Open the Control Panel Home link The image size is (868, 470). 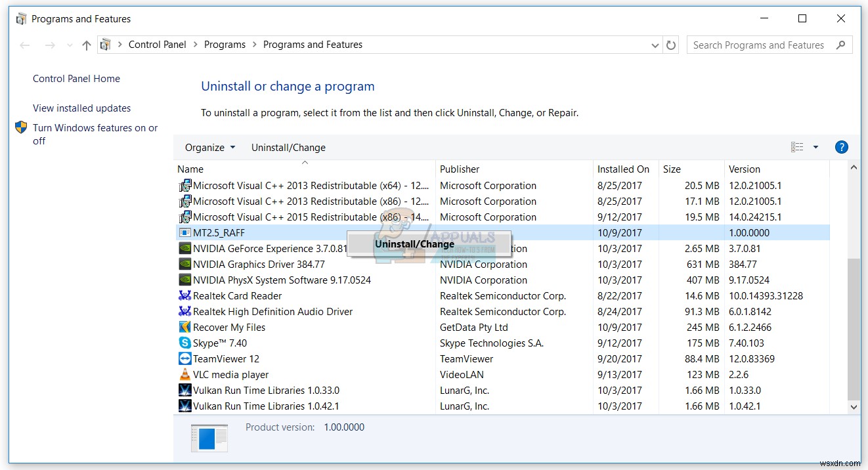[x=76, y=79]
